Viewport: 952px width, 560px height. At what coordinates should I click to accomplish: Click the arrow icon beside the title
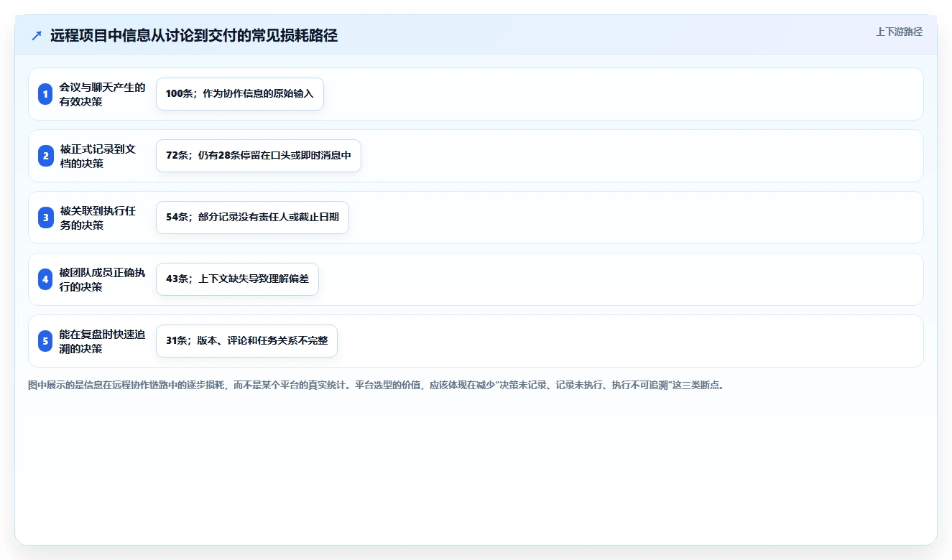click(x=37, y=36)
